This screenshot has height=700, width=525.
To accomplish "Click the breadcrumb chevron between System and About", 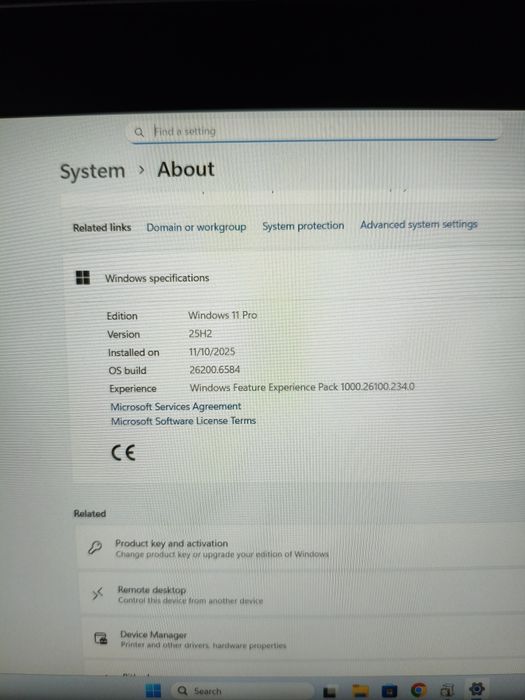I will (141, 170).
